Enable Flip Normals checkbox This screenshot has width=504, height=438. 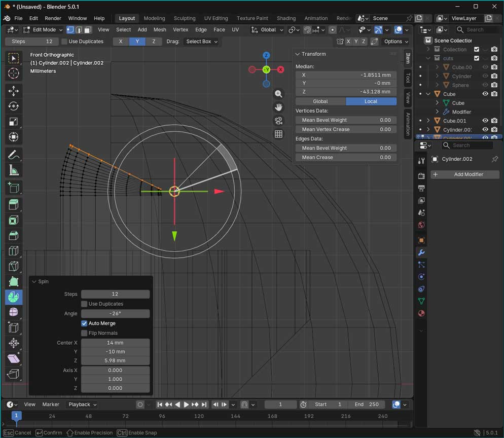tap(84, 333)
